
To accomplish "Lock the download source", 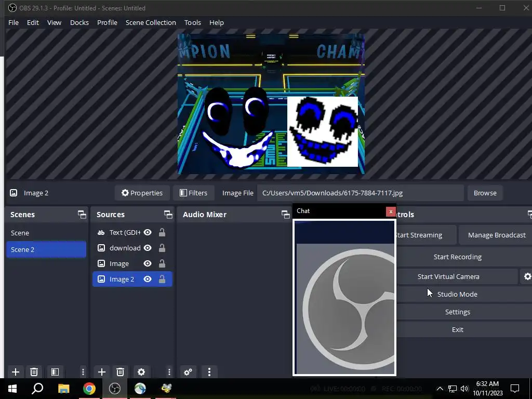I will 162,248.
